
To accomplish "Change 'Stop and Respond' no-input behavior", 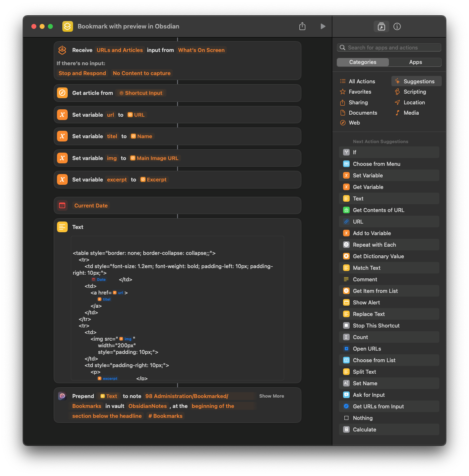I will pyautogui.click(x=82, y=73).
